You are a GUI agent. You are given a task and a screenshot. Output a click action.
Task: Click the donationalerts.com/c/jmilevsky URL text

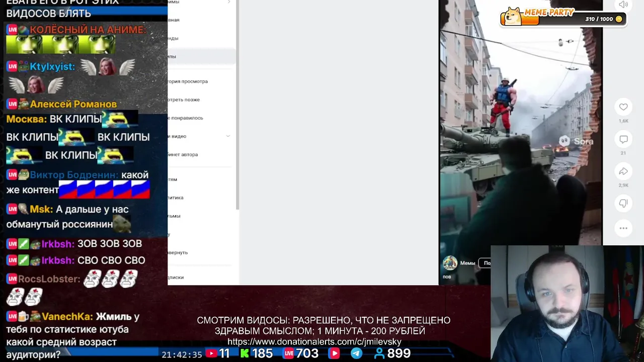(314, 342)
